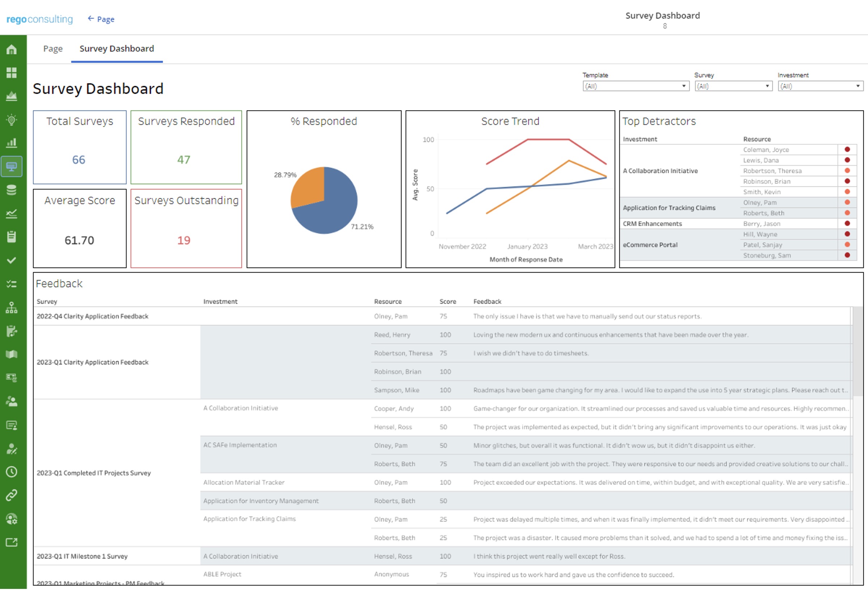Screen dimensions: 868x590
Task: Expand the Survey filter dropdown
Action: pyautogui.click(x=733, y=87)
